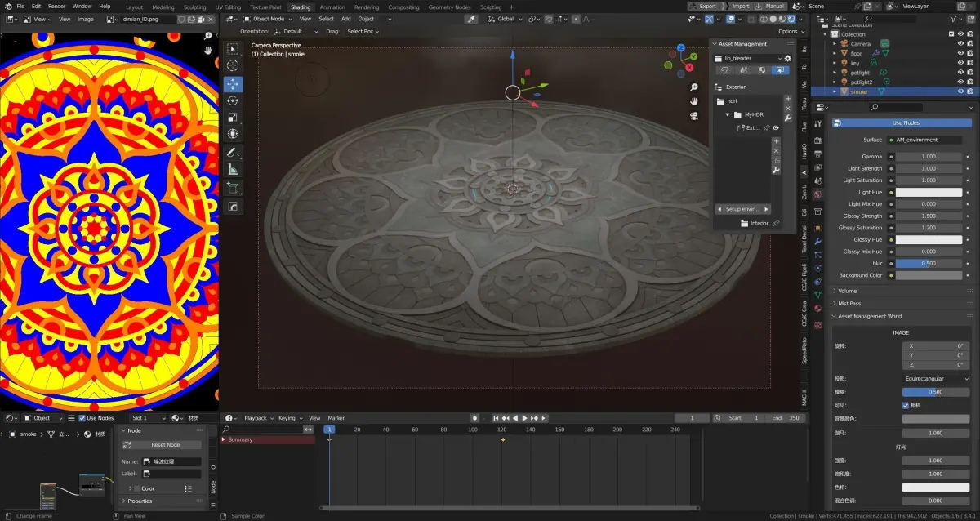Adjust the blur slider value
The image size is (980, 521).
[929, 264]
